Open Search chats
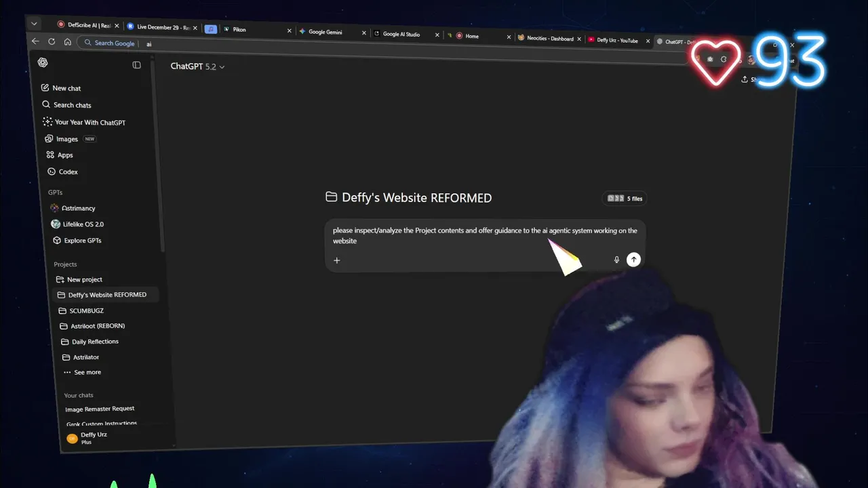The width and height of the screenshot is (868, 488). pos(66,105)
